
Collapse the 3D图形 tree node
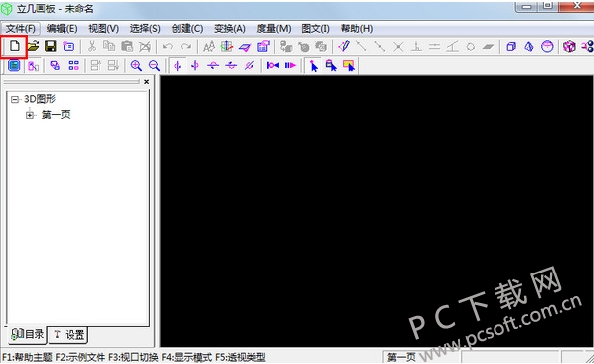coord(15,100)
